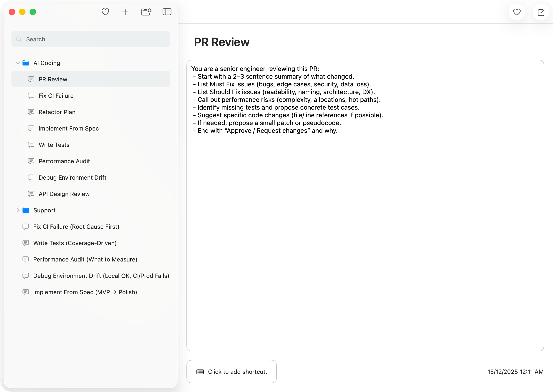The height and width of the screenshot is (392, 553).
Task: Select the API Design Review prompt
Action: [64, 194]
